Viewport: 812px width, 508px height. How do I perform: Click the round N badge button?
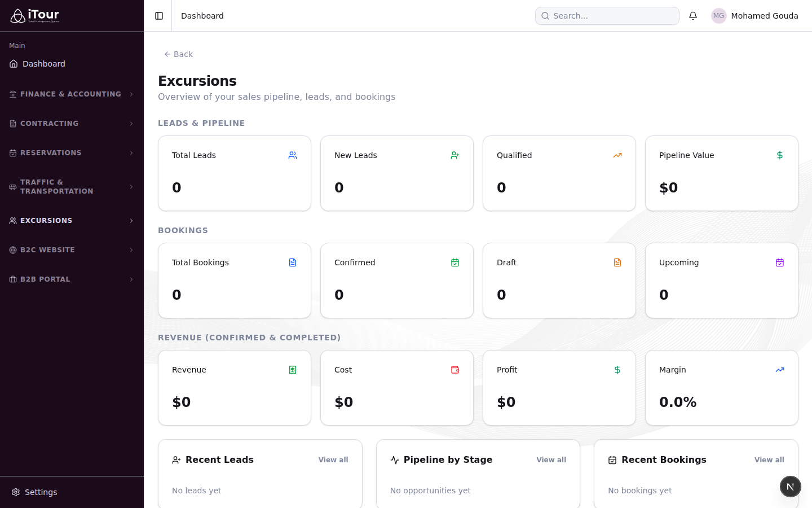pos(791,487)
